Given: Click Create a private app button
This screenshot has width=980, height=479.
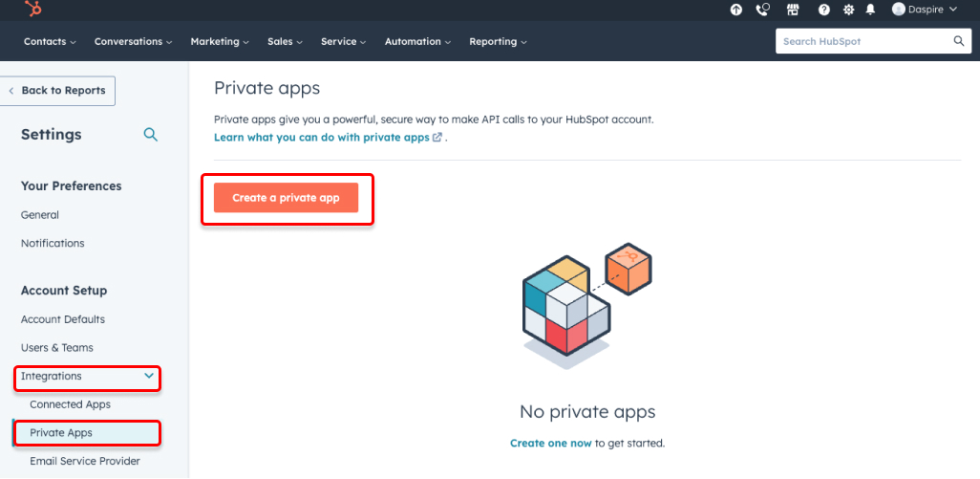Looking at the screenshot, I should click(286, 198).
